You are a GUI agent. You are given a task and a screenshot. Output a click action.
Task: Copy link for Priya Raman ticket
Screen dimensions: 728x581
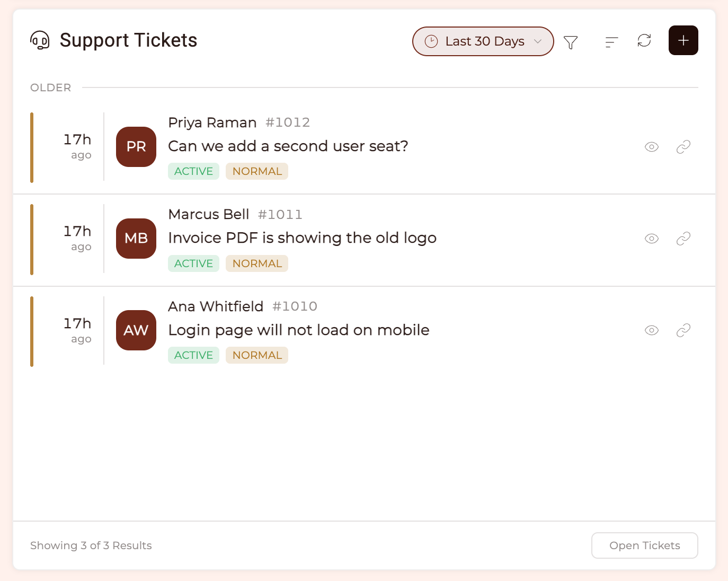[683, 147]
